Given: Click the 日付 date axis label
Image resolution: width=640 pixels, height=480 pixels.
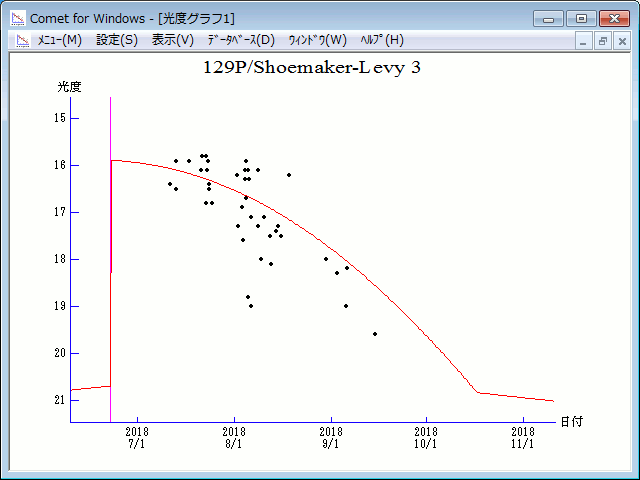Looking at the screenshot, I should pyautogui.click(x=572, y=422).
